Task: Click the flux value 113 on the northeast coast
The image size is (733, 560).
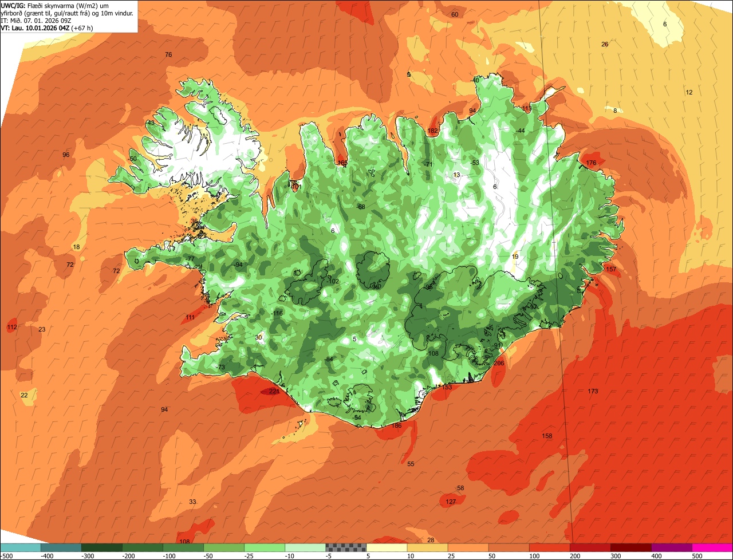Action: click(527, 108)
